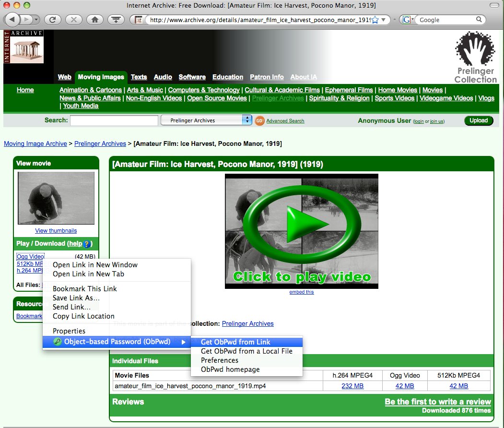This screenshot has height=428, width=504.
Task: Click the toolbar toggle pill in the title bar
Action: 494,5
